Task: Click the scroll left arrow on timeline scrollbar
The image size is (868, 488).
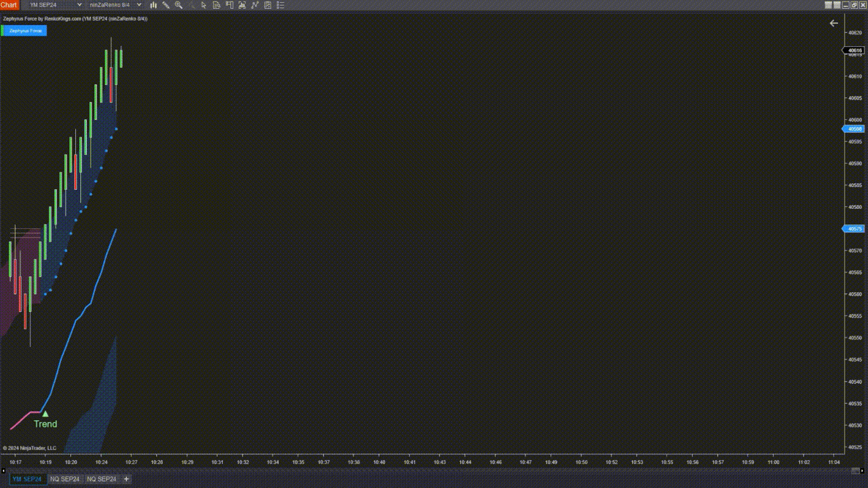Action: point(3,471)
